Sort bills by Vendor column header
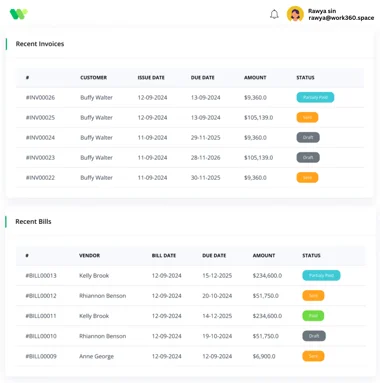This screenshot has height=383, width=380. (89, 256)
